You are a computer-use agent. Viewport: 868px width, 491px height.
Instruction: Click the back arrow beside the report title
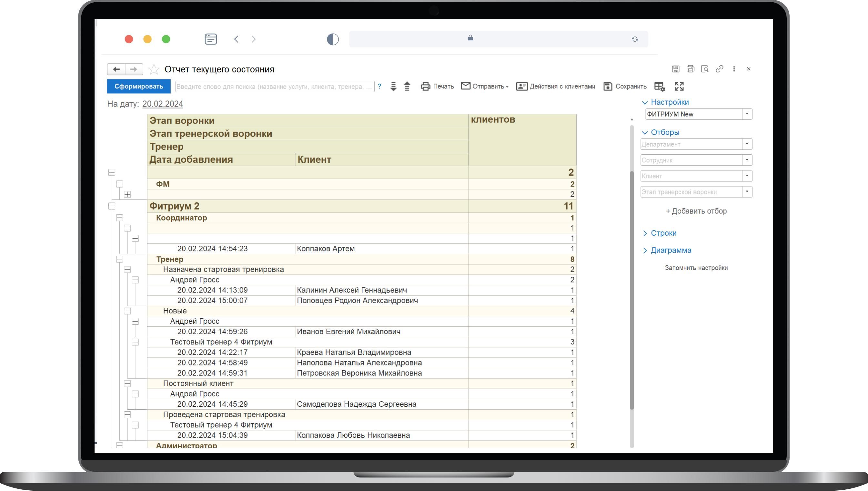[x=116, y=69]
